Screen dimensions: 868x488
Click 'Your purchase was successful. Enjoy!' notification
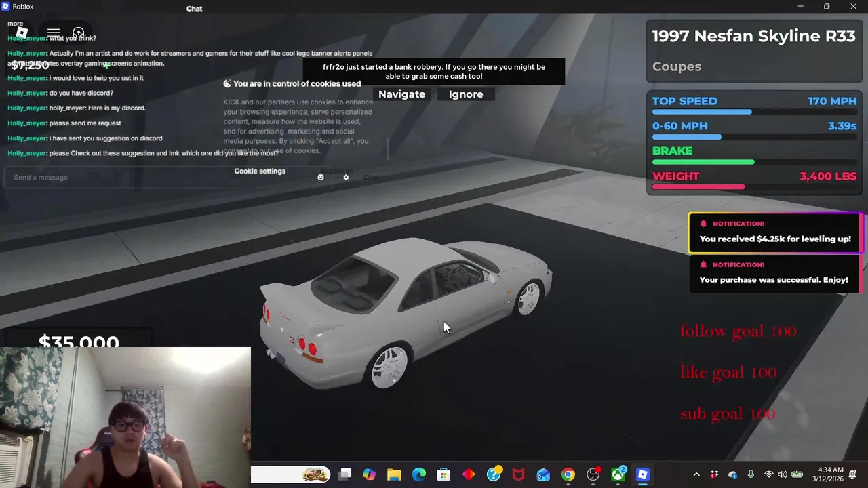click(x=774, y=274)
